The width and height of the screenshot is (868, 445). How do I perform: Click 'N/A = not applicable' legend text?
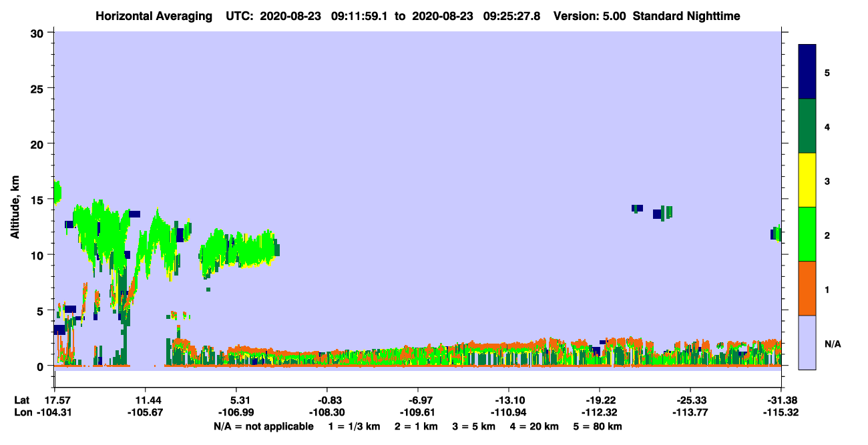pyautogui.click(x=263, y=426)
